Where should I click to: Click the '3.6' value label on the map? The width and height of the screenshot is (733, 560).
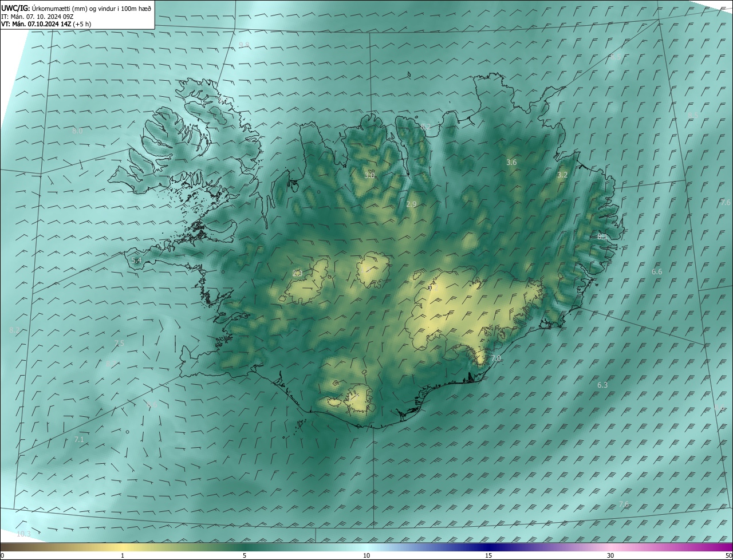coord(511,163)
